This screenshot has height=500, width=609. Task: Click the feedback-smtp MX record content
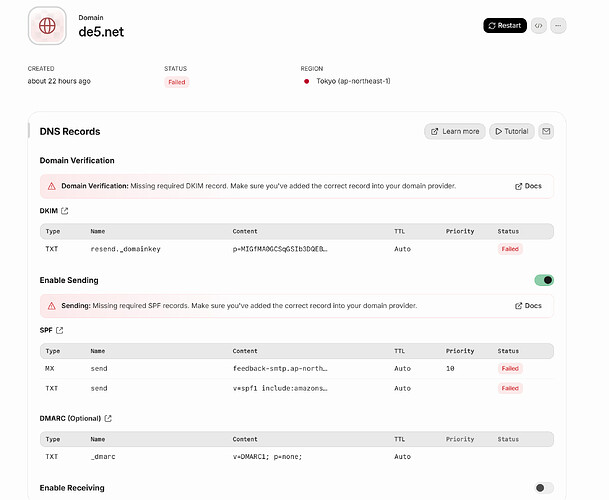[279, 368]
